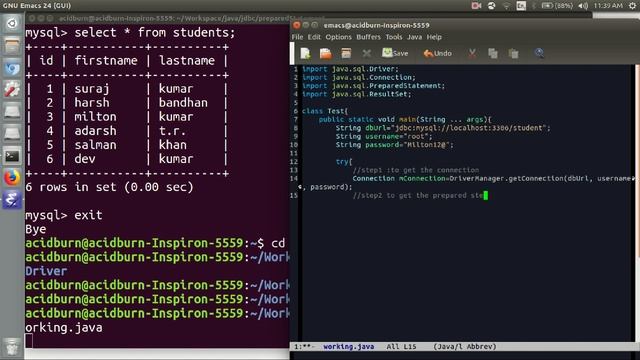Open an existing file via Emacs folder icon
Screen dimensions: 640x360
[x=325, y=53]
